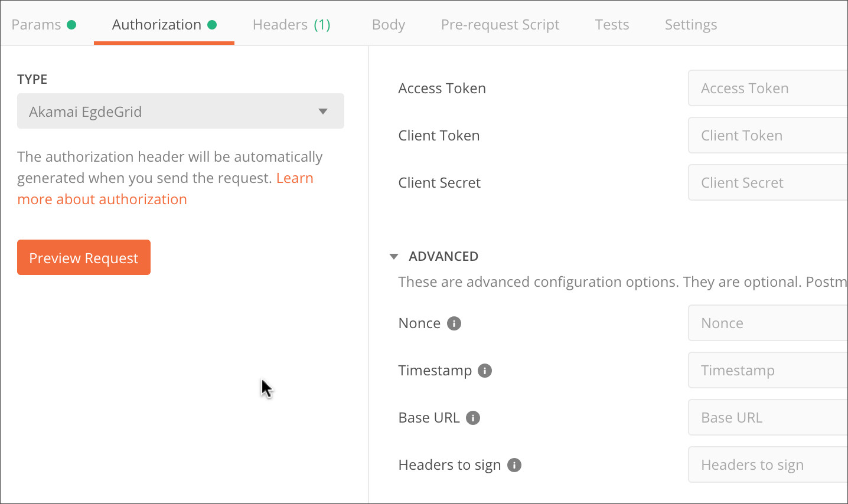Click the Client Secret label

click(x=439, y=182)
